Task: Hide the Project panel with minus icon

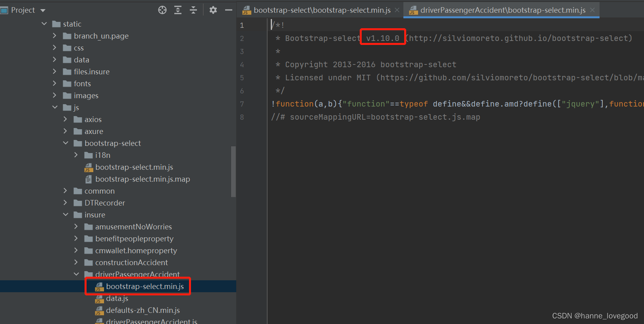Action: pos(229,10)
